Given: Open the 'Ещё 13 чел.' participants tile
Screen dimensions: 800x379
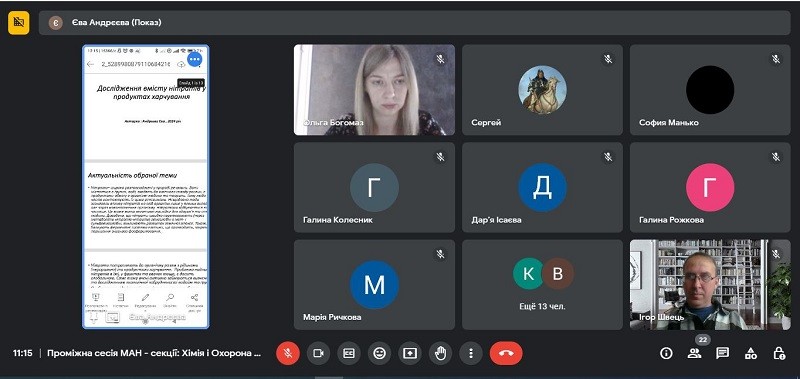Looking at the screenshot, I should click(x=542, y=285).
